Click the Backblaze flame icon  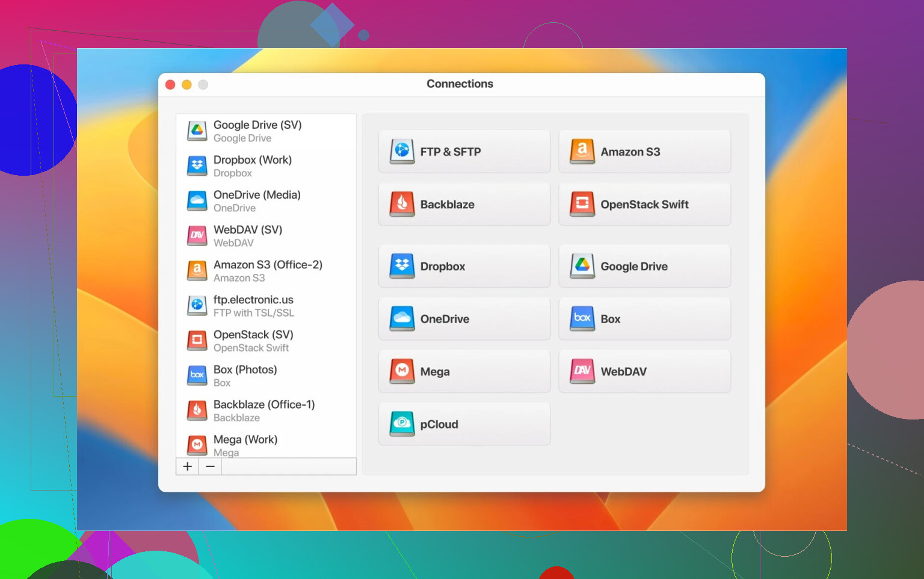[402, 204]
